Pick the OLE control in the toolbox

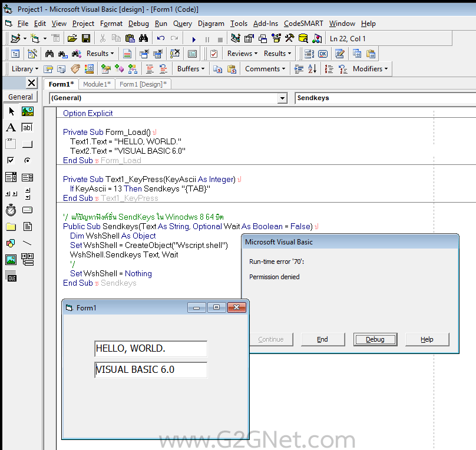[11, 276]
